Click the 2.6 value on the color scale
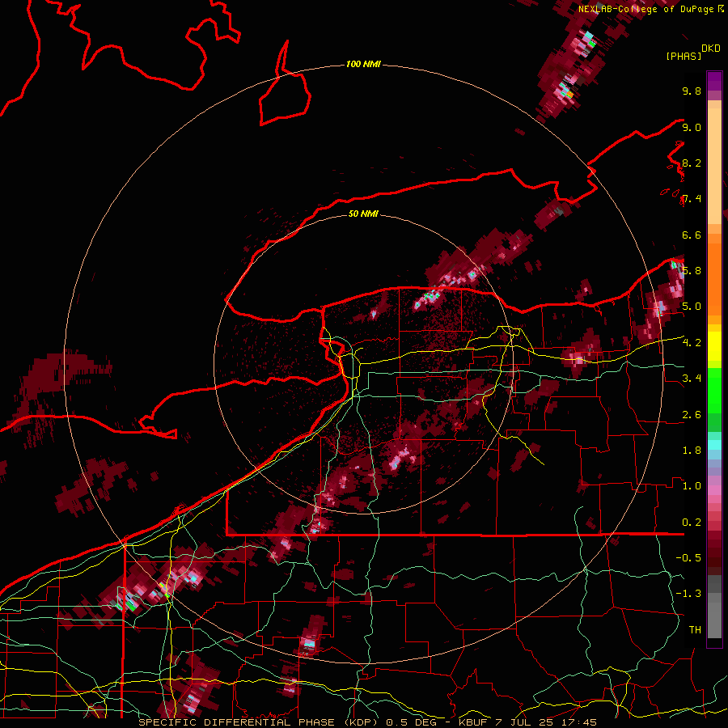Screen dimensions: 728x728 [x=692, y=415]
